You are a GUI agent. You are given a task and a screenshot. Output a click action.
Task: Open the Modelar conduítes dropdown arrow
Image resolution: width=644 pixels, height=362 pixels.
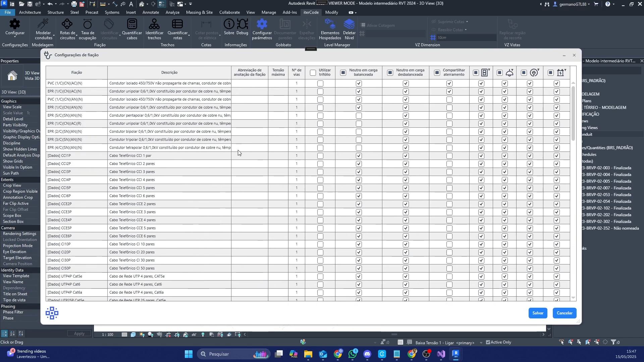click(x=53, y=36)
